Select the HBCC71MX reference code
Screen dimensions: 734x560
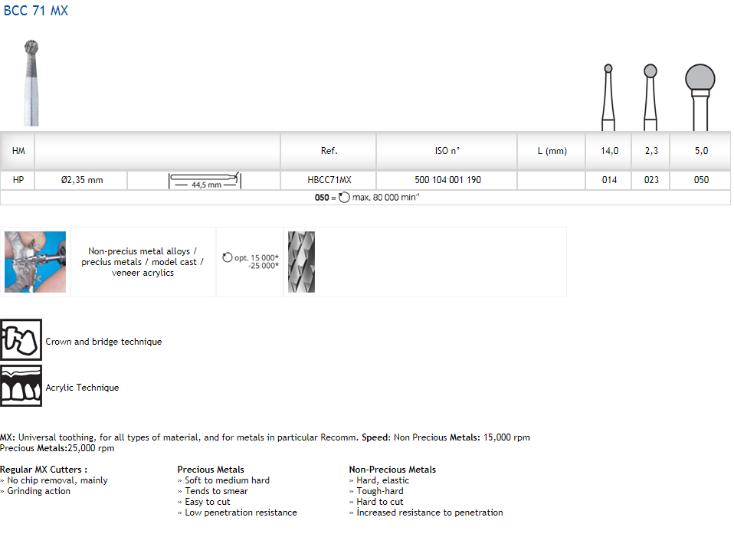(329, 180)
